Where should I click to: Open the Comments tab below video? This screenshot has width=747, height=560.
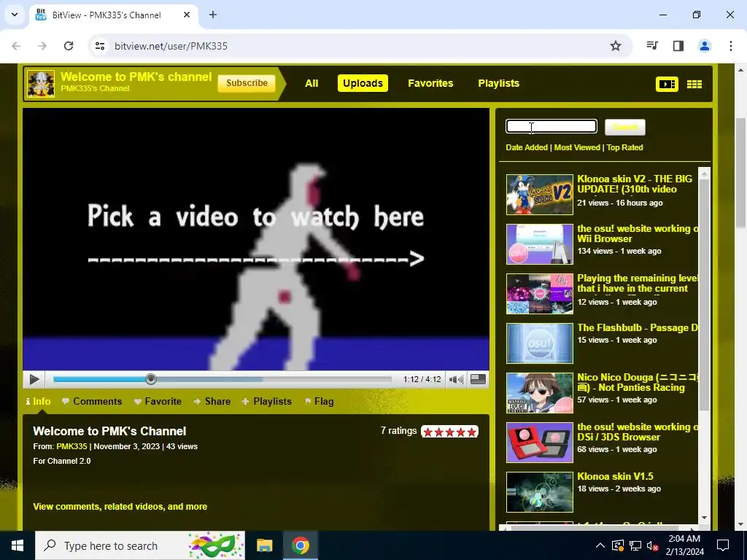coord(92,402)
